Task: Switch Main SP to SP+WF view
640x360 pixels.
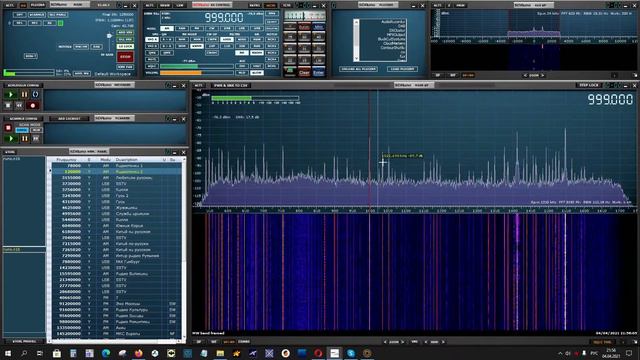Action: coord(229,342)
